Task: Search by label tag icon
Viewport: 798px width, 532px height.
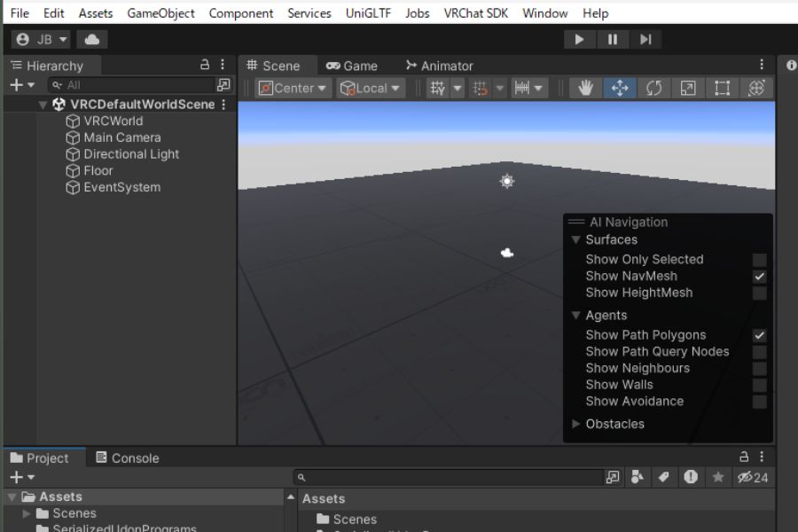Action: click(663, 477)
